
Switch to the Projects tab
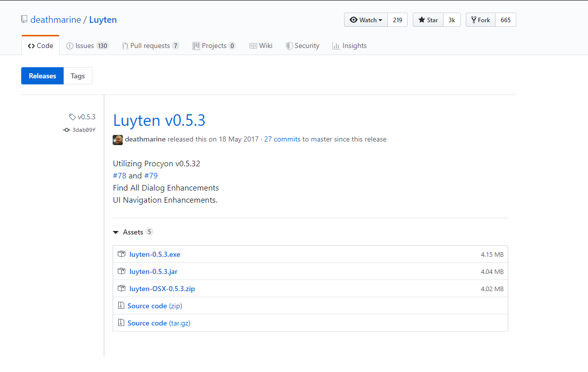pyautogui.click(x=214, y=46)
